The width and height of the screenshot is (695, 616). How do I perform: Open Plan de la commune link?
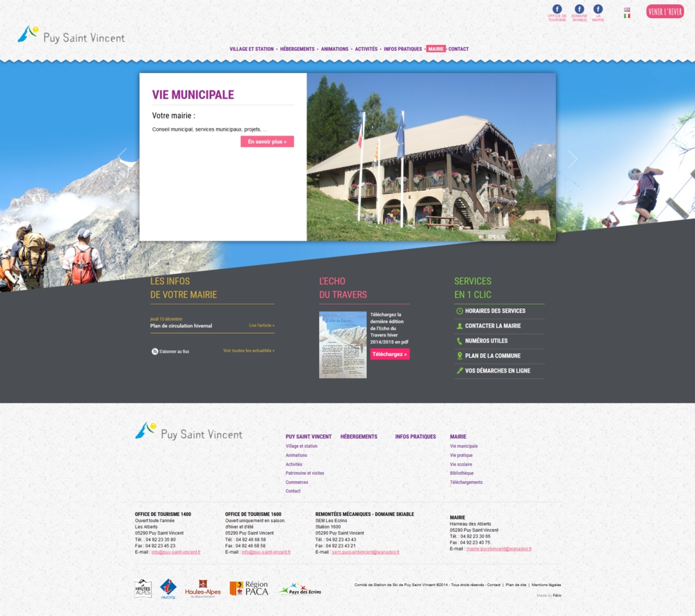(x=492, y=356)
